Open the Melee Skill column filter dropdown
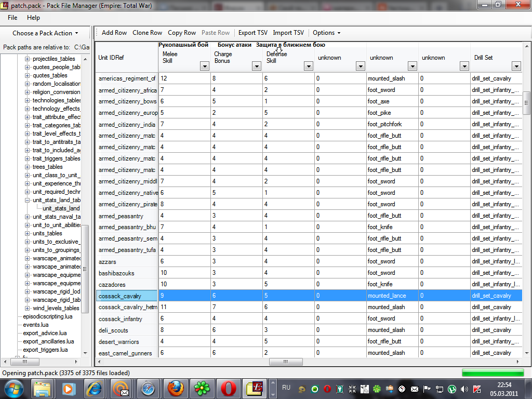 [205, 66]
